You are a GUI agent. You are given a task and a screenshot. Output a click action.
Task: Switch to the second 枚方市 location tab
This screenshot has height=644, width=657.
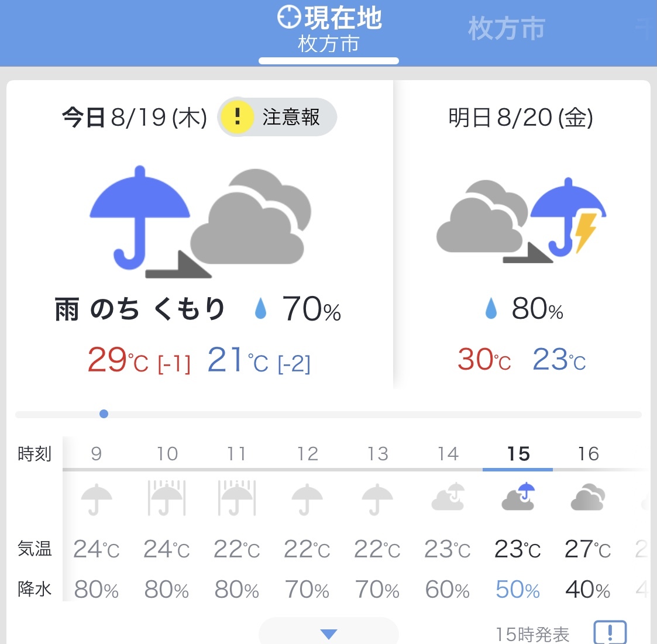(507, 29)
